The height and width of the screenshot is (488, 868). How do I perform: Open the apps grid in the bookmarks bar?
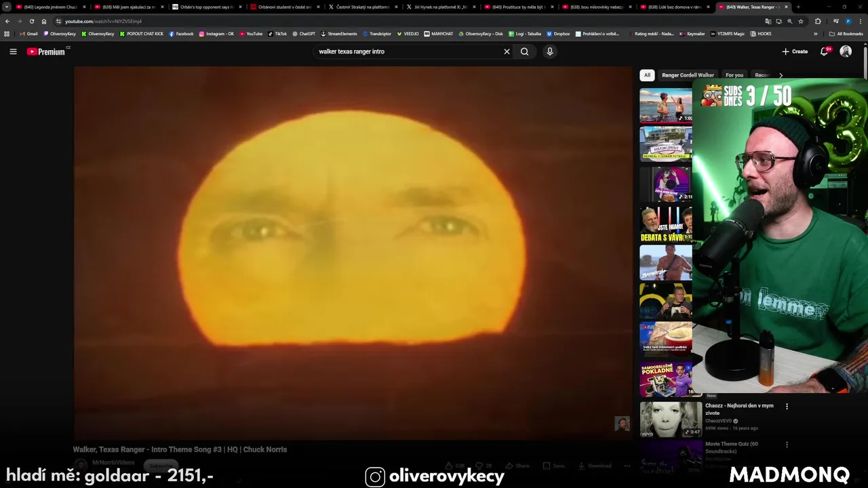click(x=7, y=33)
